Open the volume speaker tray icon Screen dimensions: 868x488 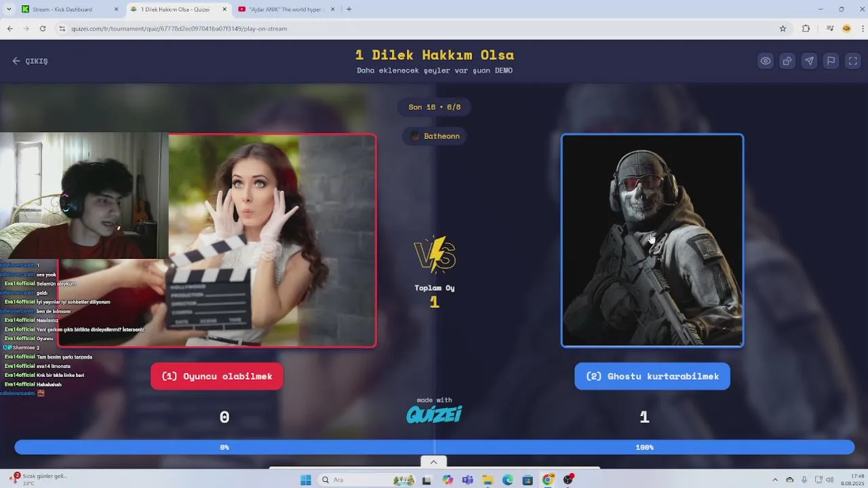point(829,480)
